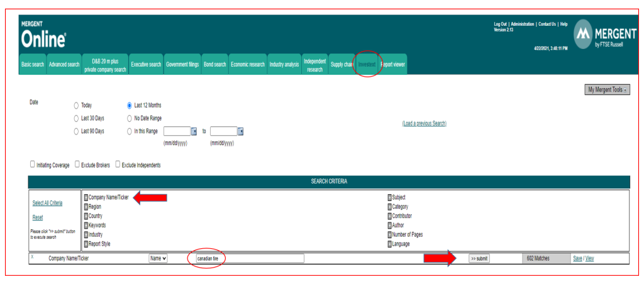Click the Mergent Online logo
Image resolution: width=644 pixels, height=284 pixels.
tap(43, 35)
